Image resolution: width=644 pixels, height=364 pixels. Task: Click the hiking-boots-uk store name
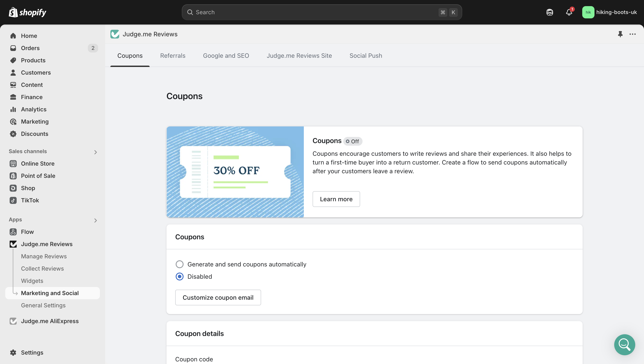click(616, 12)
